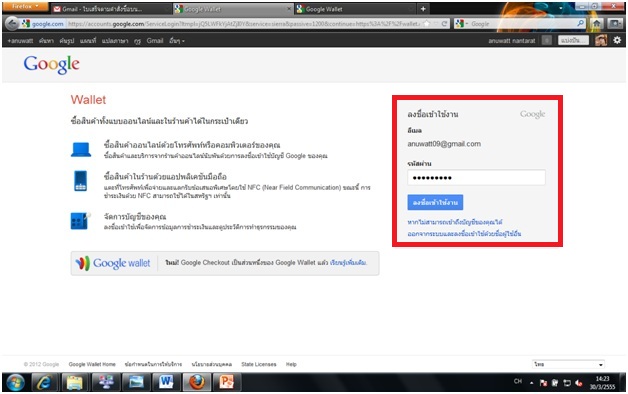This screenshot has width=628, height=394.
Task: Reload the page using the refresh icon
Action: point(444,24)
